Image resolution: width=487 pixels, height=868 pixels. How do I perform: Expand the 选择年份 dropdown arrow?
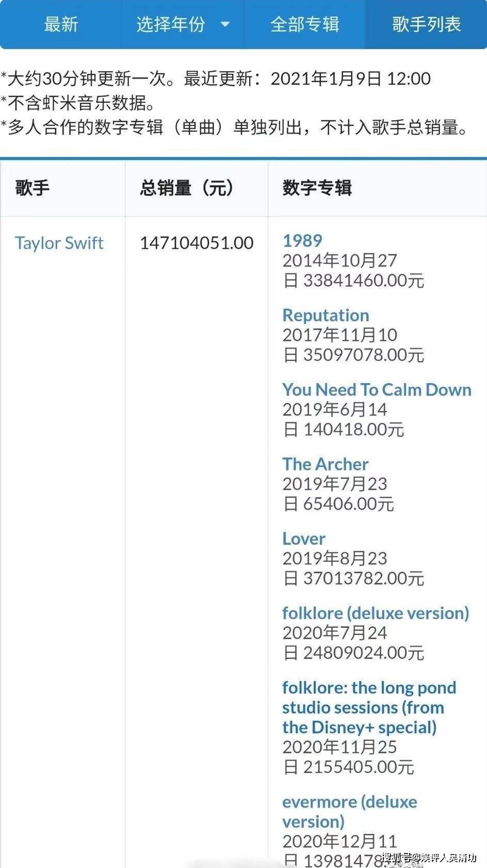tap(225, 24)
